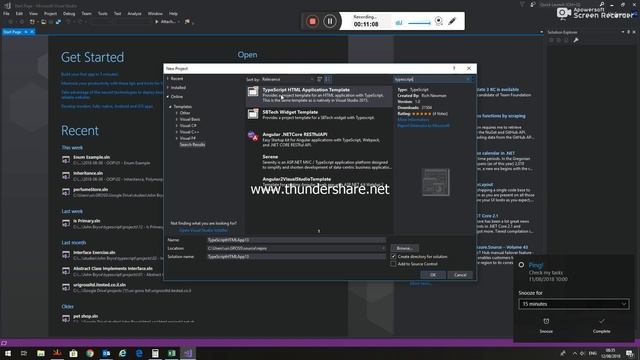Open the Edit menu
Viewport: 640px width, 360px height.
click(19, 13)
